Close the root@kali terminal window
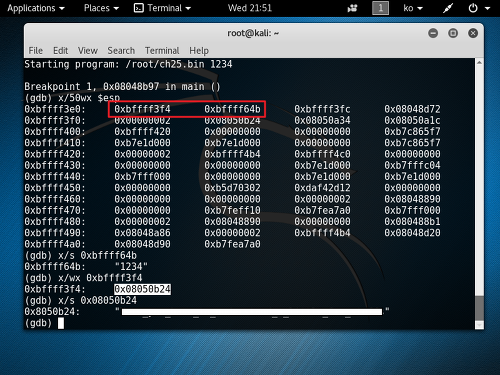This screenshot has height=375, width=500. click(473, 33)
